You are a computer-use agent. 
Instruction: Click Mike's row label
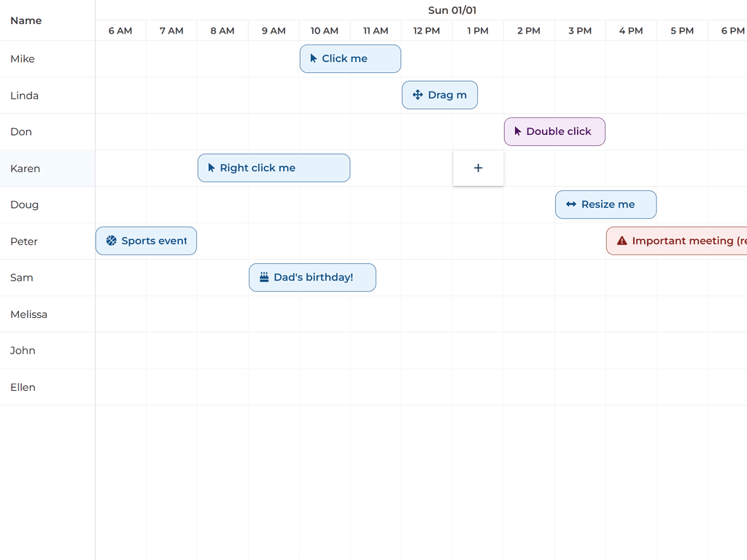click(22, 58)
